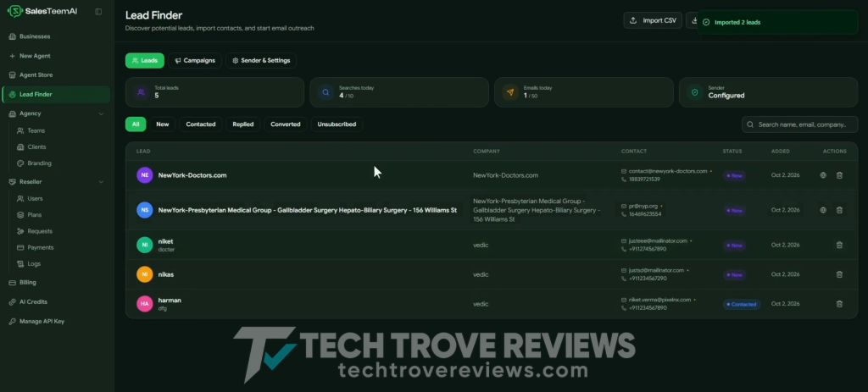Delete the nikas lead
This screenshot has height=392, width=868.
pyautogui.click(x=839, y=274)
